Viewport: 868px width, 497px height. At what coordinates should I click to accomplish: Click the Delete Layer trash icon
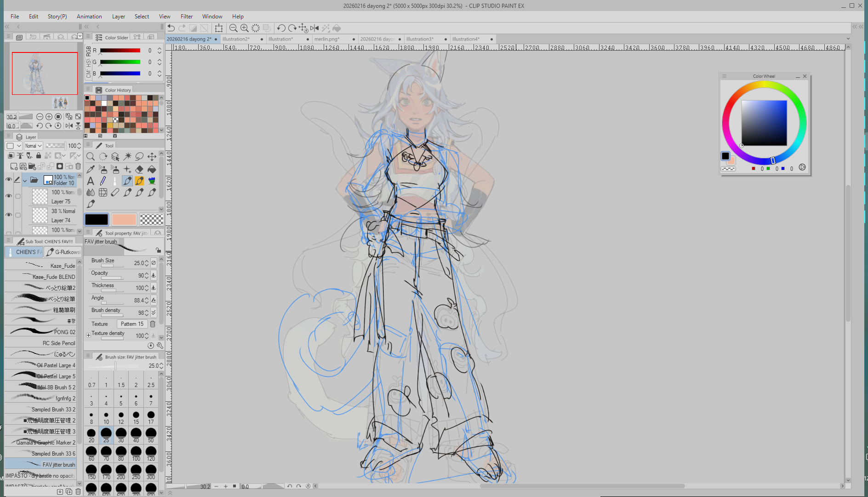78,166
